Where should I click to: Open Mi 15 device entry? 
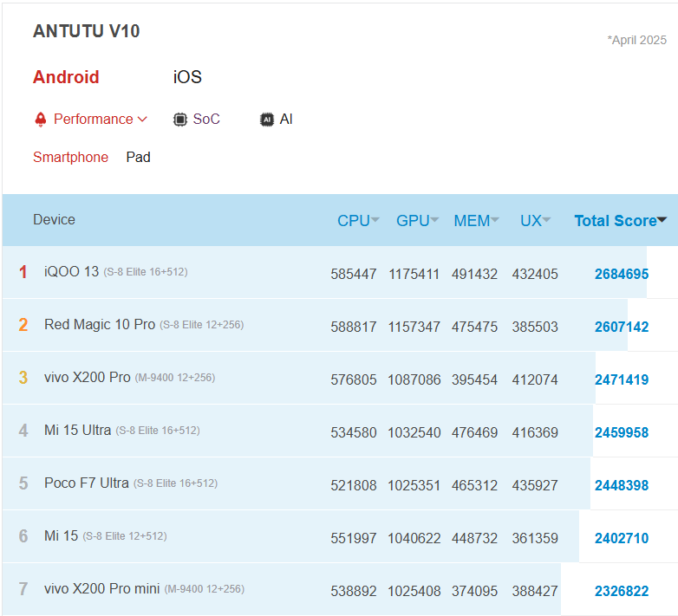[x=61, y=535]
